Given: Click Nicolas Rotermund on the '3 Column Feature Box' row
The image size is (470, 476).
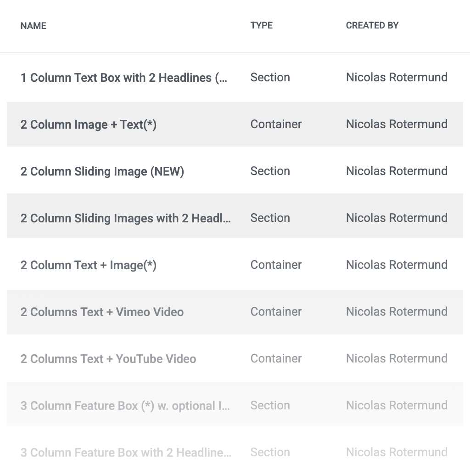Looking at the screenshot, I should 396,406.
